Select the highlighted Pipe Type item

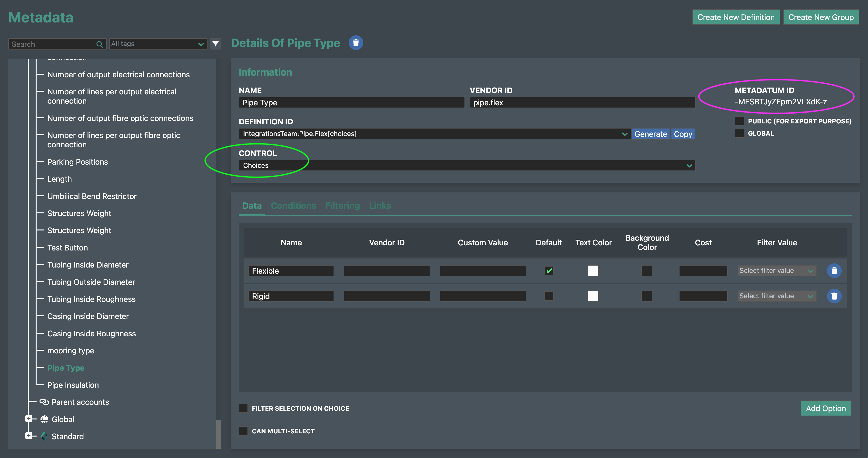point(66,368)
